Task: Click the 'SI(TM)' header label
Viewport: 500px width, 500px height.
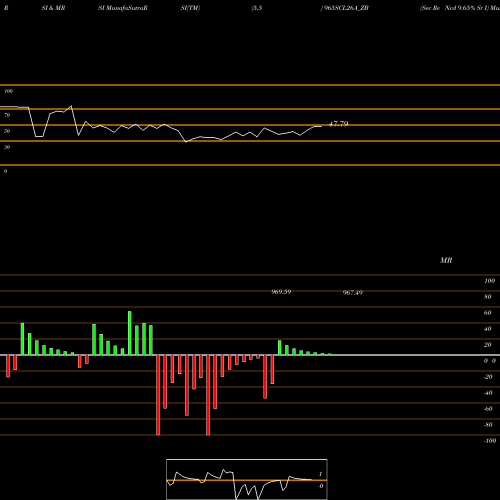Action: click(190, 8)
